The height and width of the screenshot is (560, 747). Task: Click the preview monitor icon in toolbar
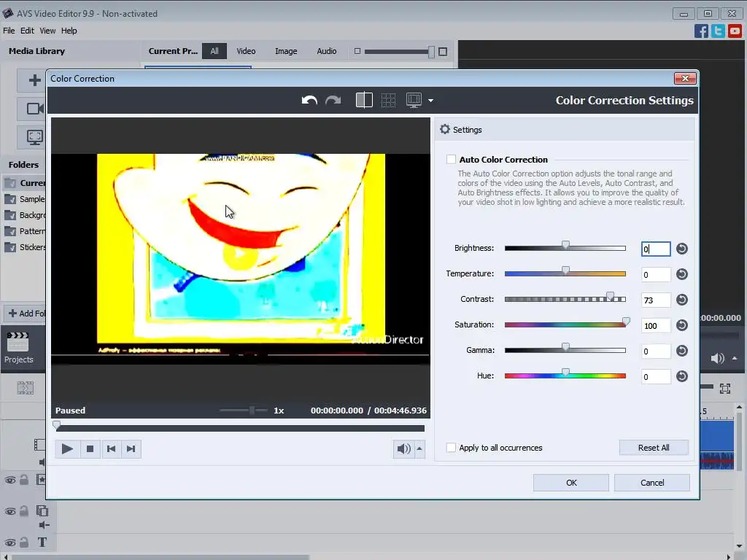tap(414, 100)
